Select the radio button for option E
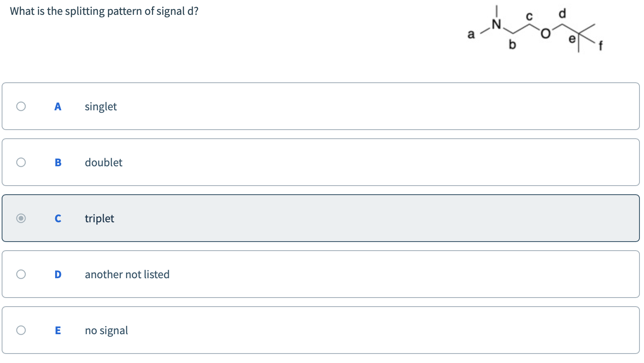This screenshot has width=644, height=363. [21, 330]
